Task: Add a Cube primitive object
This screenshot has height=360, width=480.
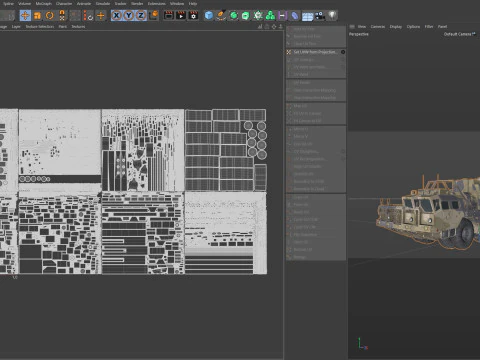Action: pyautogui.click(x=209, y=16)
